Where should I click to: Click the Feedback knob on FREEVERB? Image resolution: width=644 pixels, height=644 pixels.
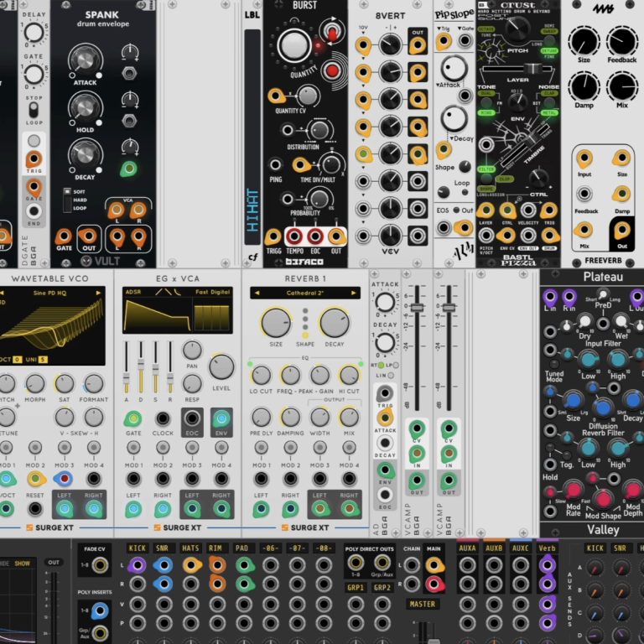[622, 42]
